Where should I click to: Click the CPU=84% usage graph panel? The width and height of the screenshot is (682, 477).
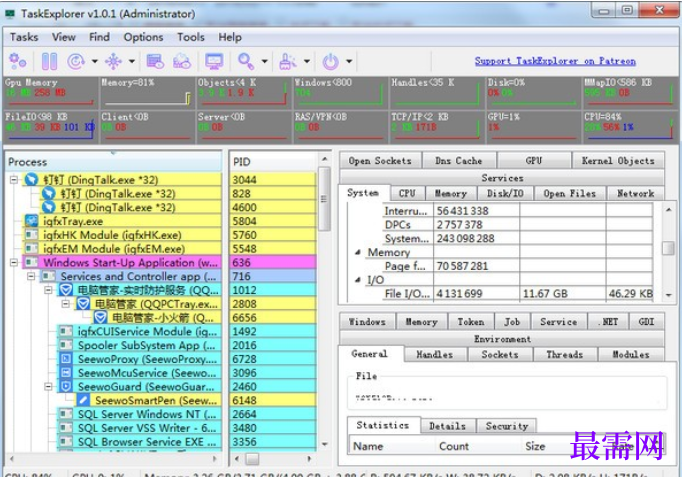tap(629, 127)
